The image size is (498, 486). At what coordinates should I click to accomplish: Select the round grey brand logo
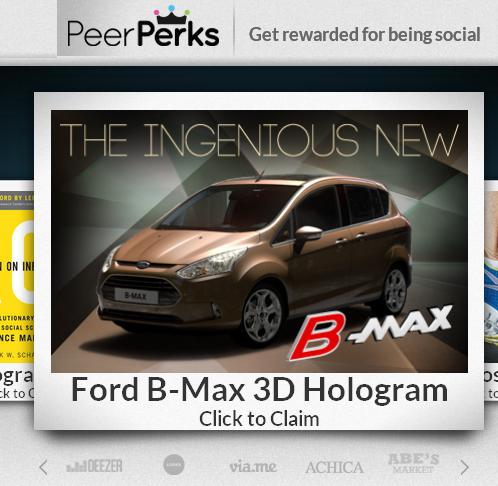click(174, 464)
